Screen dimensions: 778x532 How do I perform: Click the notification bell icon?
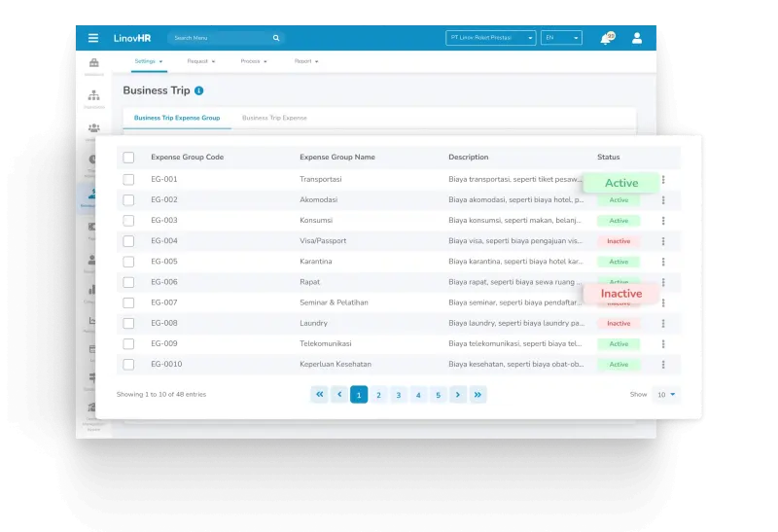(605, 38)
